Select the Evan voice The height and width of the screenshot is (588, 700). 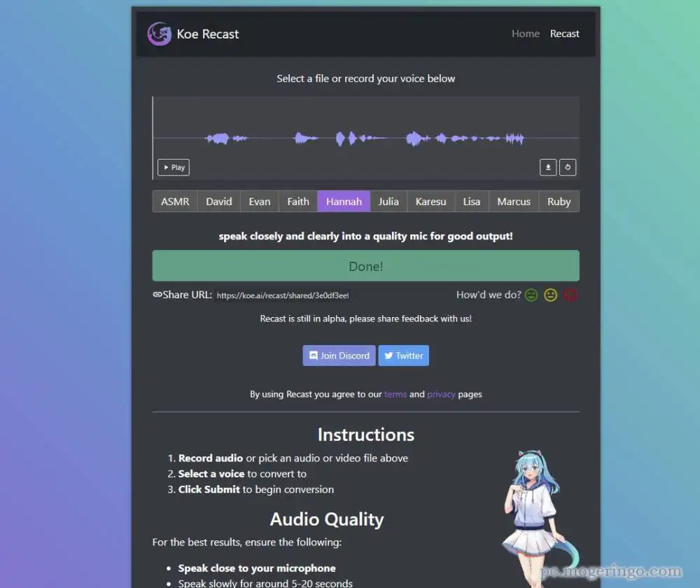[260, 202]
